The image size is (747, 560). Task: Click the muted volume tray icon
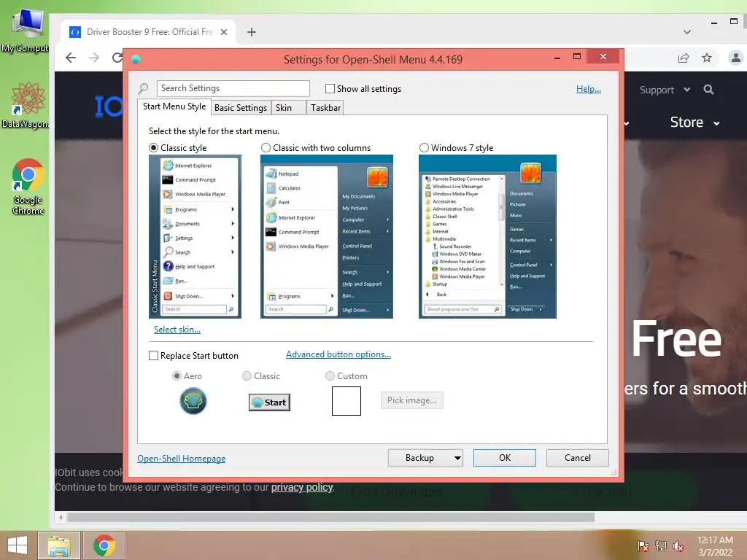tap(678, 546)
